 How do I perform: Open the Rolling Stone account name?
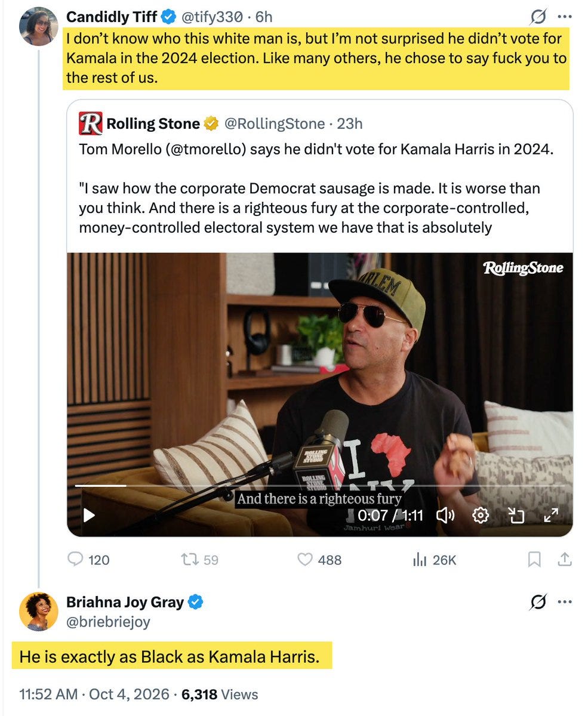tap(153, 124)
